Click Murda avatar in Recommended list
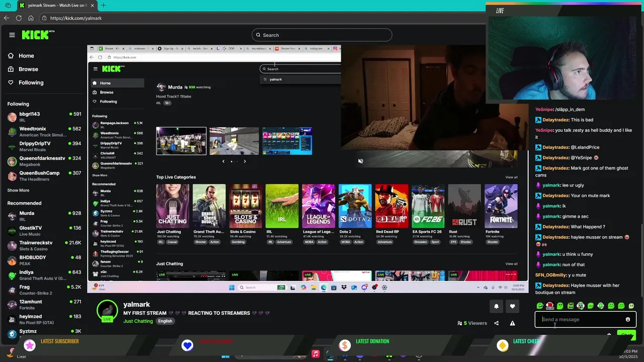 12,216
